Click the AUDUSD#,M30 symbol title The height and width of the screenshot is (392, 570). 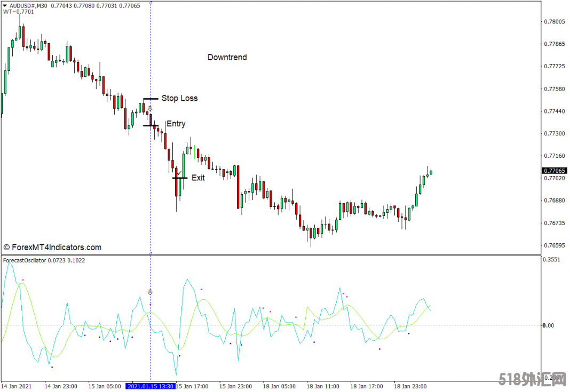29,5
